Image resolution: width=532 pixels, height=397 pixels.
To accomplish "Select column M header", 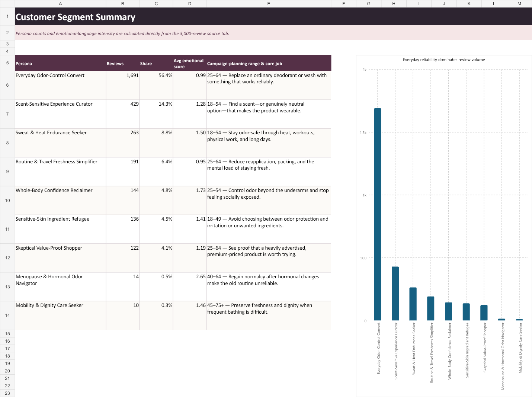I will [x=519, y=4].
